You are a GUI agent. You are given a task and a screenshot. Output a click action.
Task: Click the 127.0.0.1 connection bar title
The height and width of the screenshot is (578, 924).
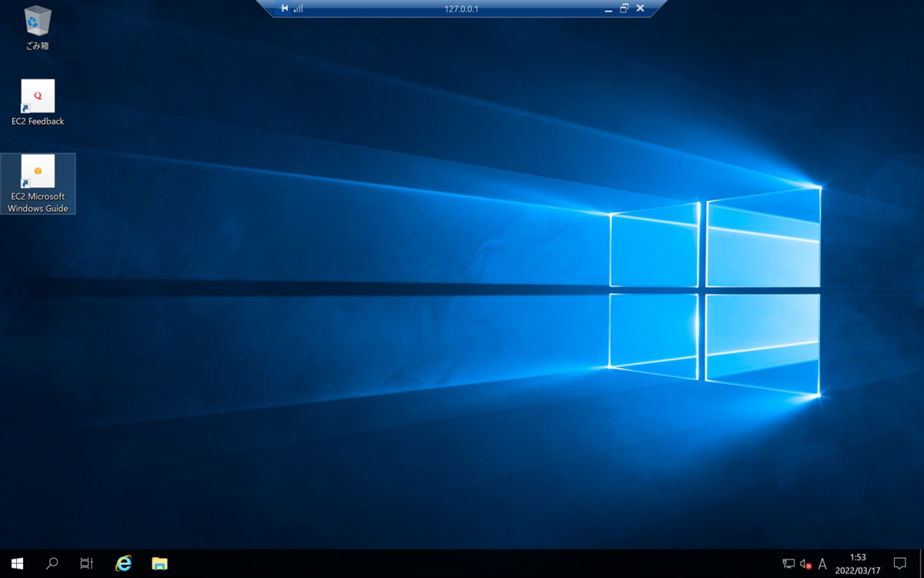pos(462,8)
